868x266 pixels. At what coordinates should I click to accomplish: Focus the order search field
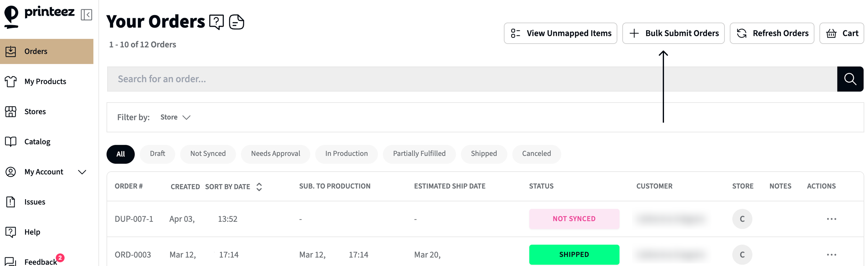(472, 79)
